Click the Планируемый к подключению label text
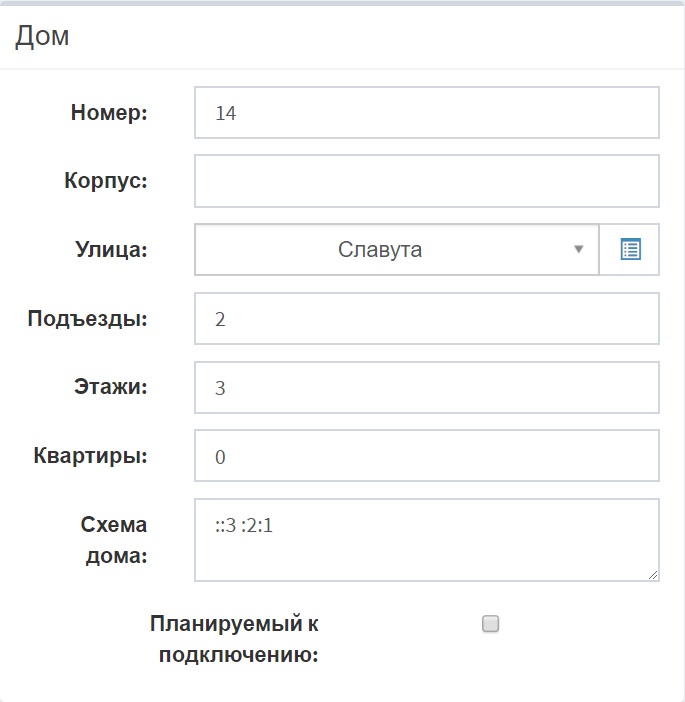 (x=234, y=639)
